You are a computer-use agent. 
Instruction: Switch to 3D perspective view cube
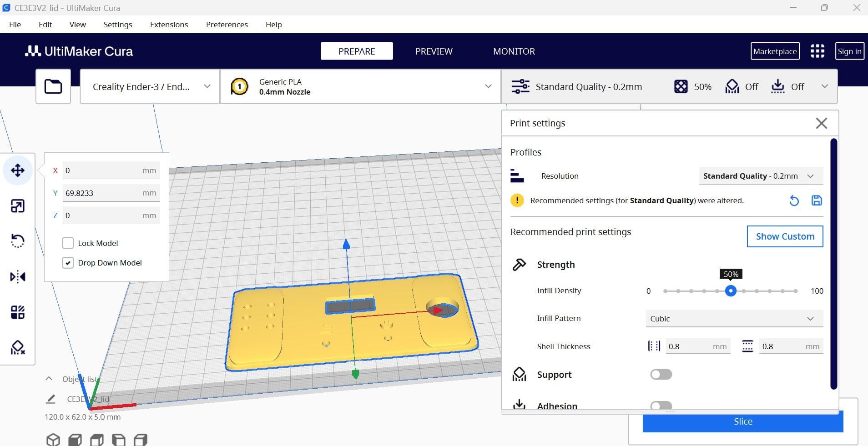(x=53, y=440)
